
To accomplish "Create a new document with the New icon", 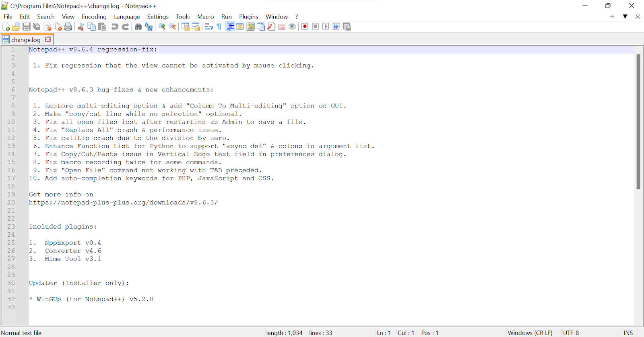I will pos(6,27).
